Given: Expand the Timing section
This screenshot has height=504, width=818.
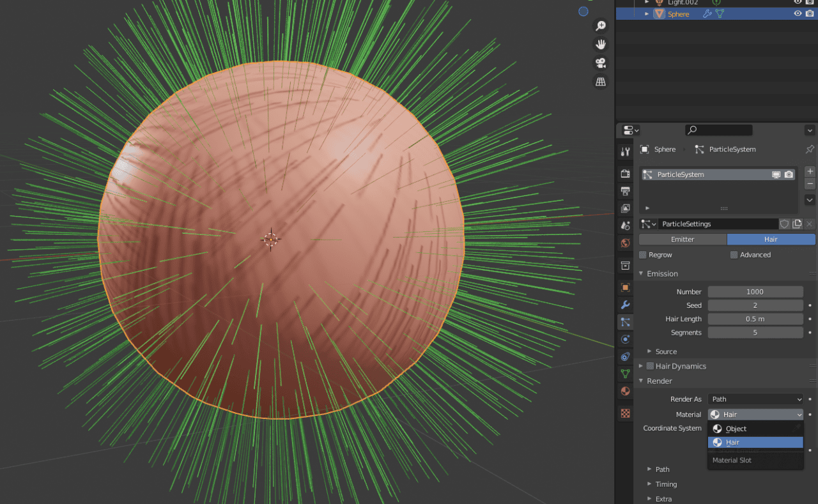Looking at the screenshot, I should point(662,484).
